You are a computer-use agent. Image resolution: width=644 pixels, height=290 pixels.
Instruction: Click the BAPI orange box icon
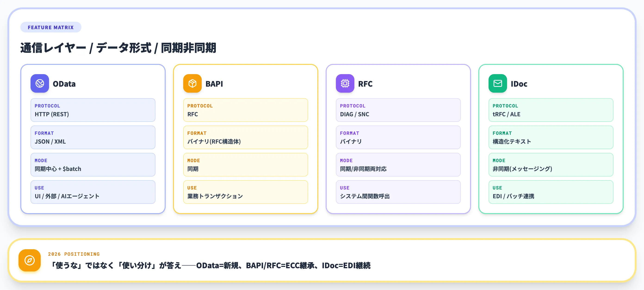(x=192, y=83)
